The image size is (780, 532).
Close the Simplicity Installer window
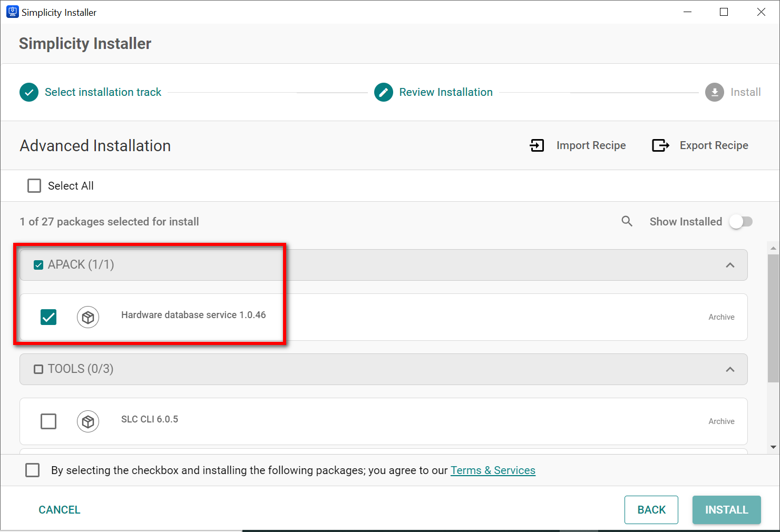(x=761, y=12)
